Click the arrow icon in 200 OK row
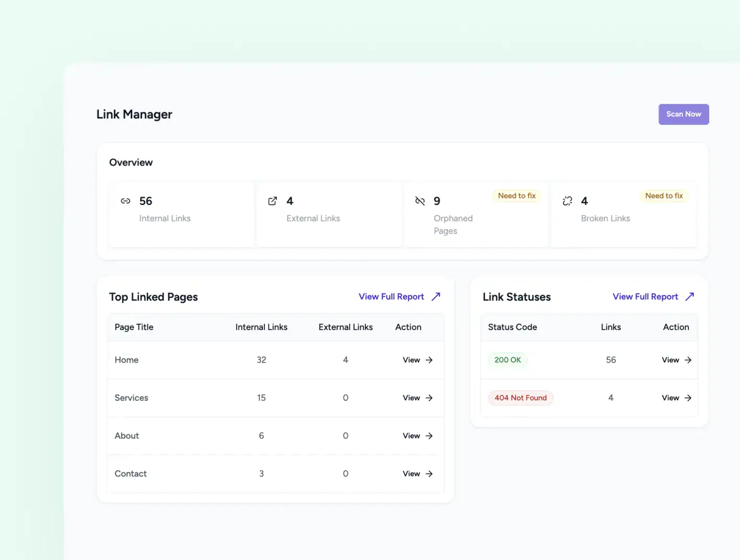The height and width of the screenshot is (560, 740). pyautogui.click(x=688, y=360)
